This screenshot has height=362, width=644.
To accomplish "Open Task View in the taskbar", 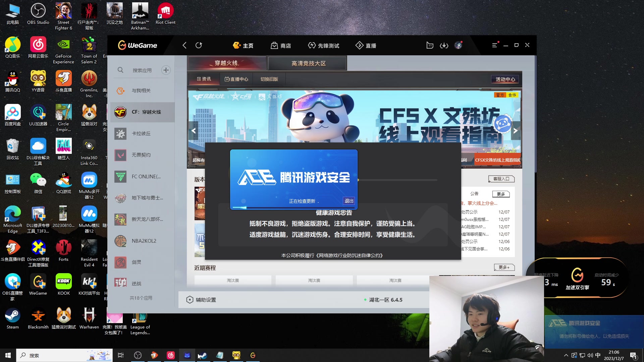I will [121, 355].
